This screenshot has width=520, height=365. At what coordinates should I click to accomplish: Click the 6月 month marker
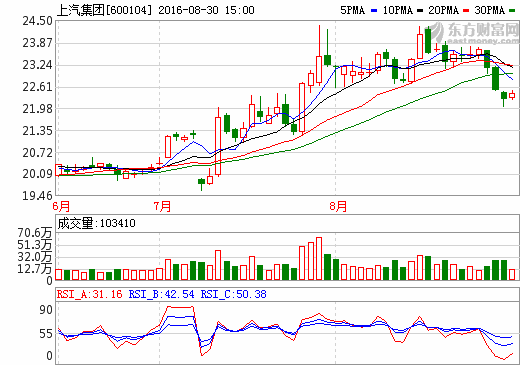[x=61, y=206]
